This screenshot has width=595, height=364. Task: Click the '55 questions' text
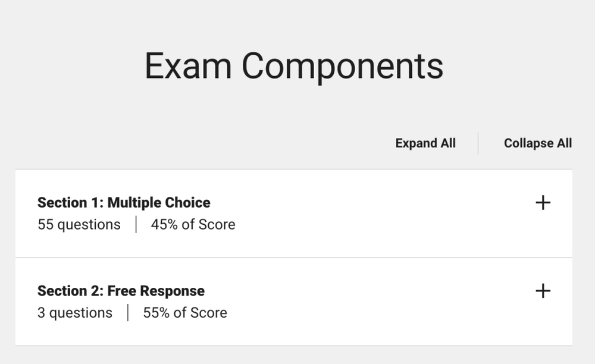(79, 225)
